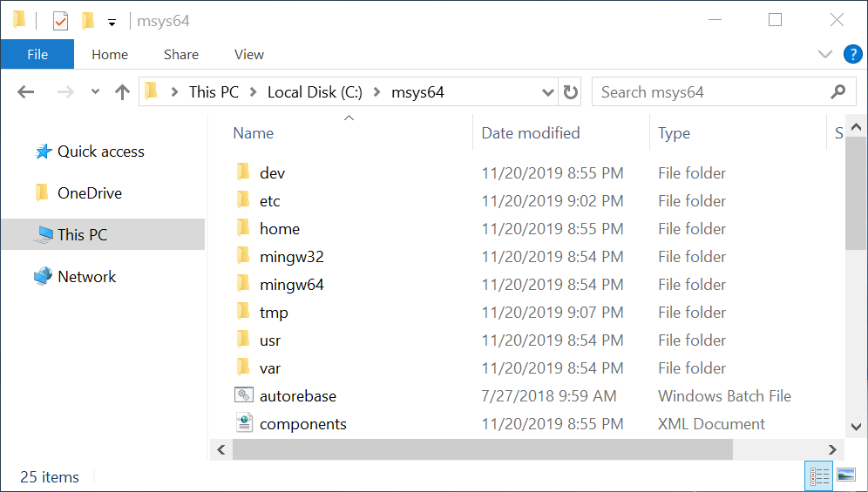Expand the ribbon with the chevron
Viewport: 868px width, 492px height.
825,54
